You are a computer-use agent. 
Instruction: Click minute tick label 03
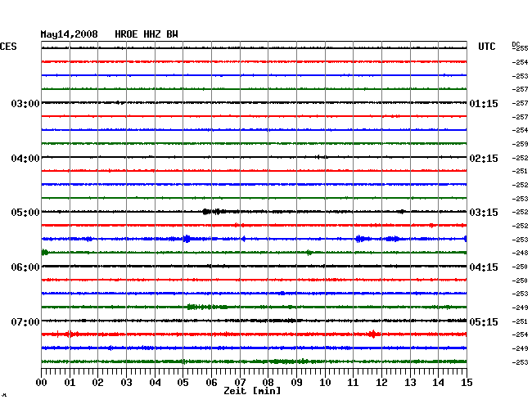[126, 383]
